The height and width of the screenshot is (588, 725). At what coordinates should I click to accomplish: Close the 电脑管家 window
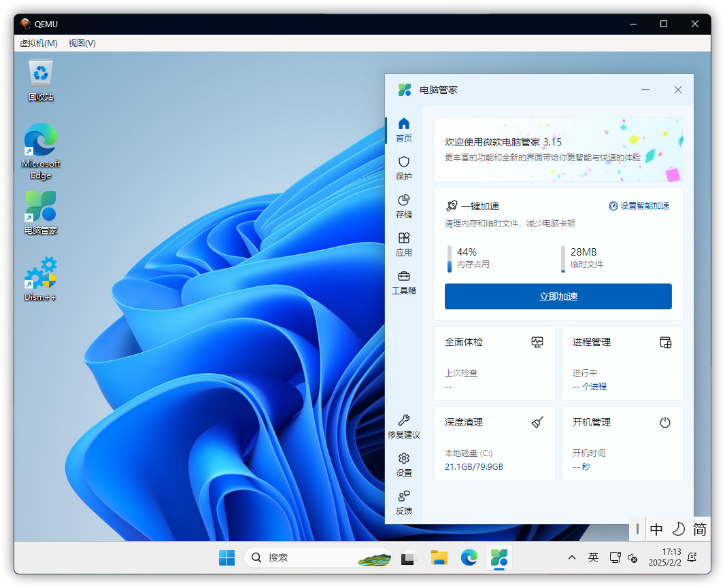pyautogui.click(x=677, y=90)
